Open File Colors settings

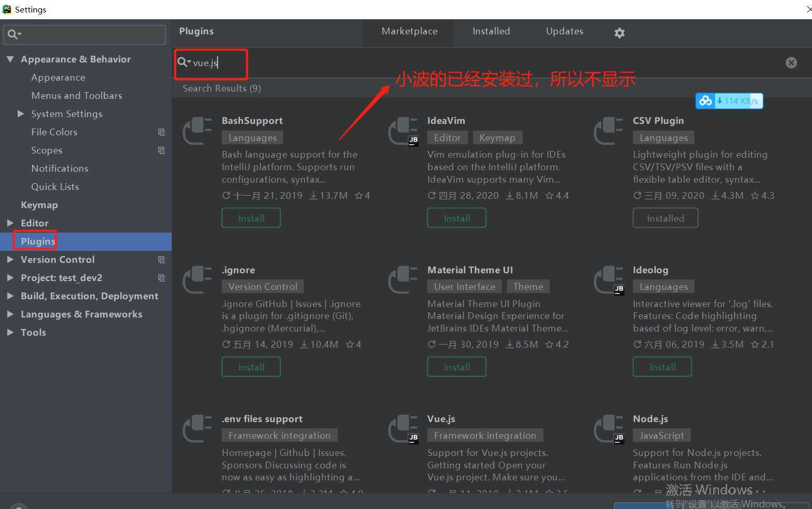[54, 132]
